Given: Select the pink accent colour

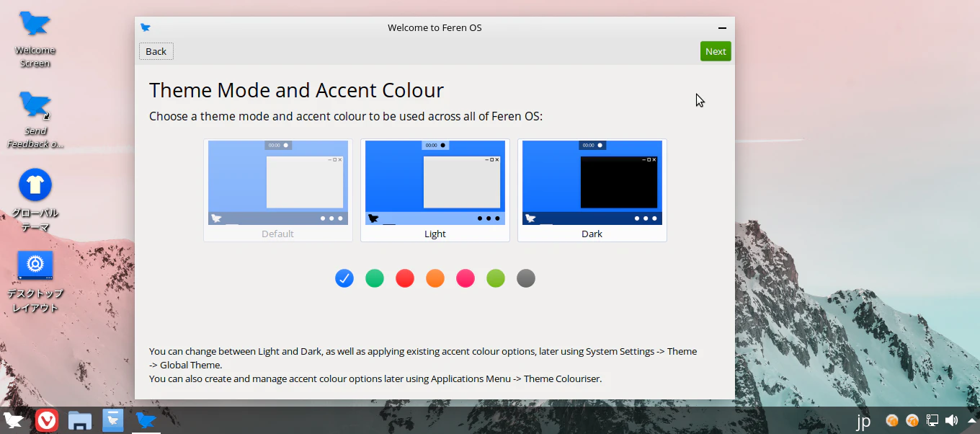Looking at the screenshot, I should (465, 278).
